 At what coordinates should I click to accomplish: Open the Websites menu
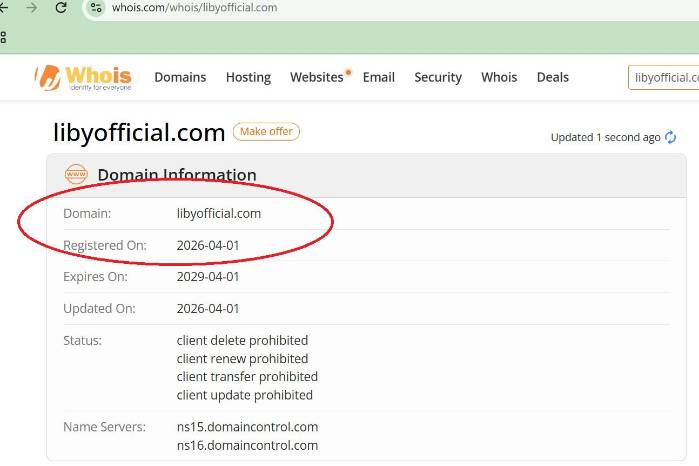click(317, 77)
